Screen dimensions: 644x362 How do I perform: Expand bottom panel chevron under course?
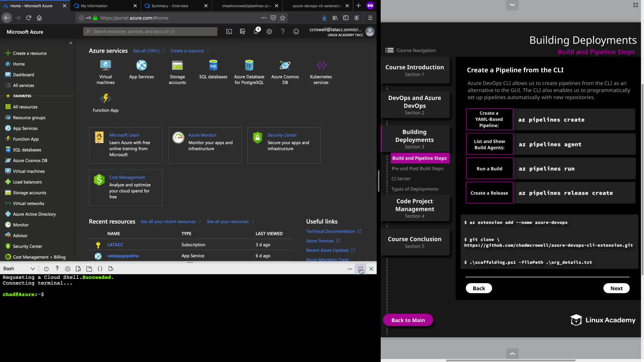512,353
